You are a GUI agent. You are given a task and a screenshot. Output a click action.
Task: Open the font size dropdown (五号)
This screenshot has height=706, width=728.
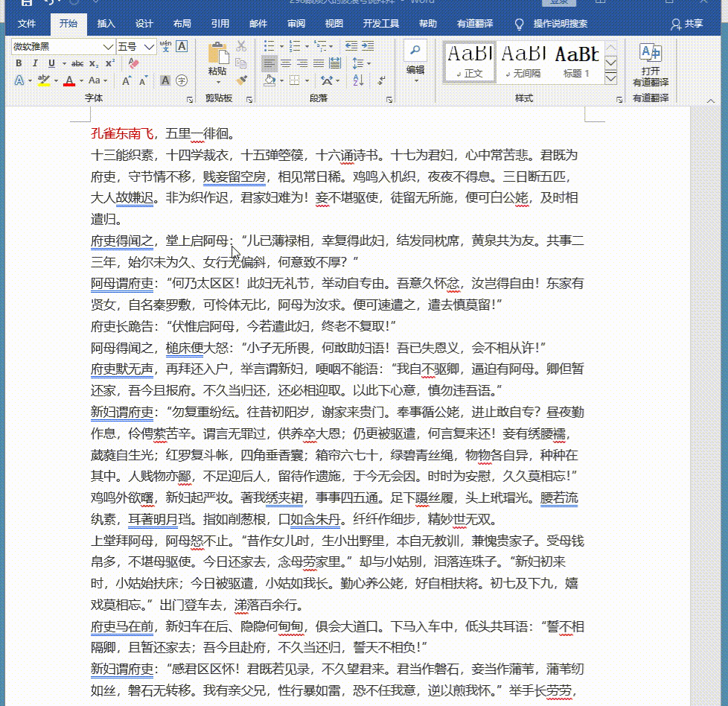click(x=149, y=46)
